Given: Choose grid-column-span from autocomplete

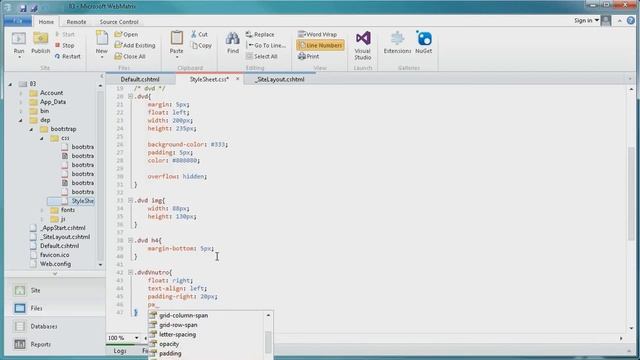Looking at the screenshot, I should 183,316.
